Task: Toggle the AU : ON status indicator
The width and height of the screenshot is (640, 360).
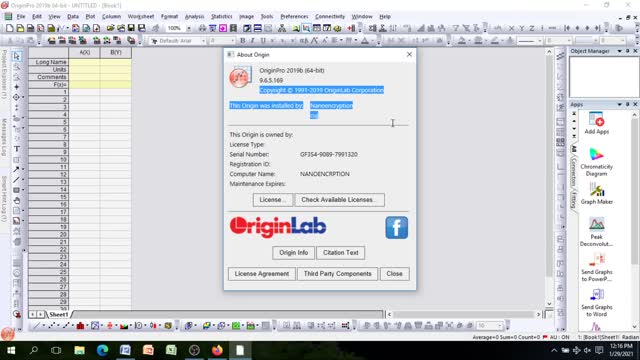Action: pos(560,337)
